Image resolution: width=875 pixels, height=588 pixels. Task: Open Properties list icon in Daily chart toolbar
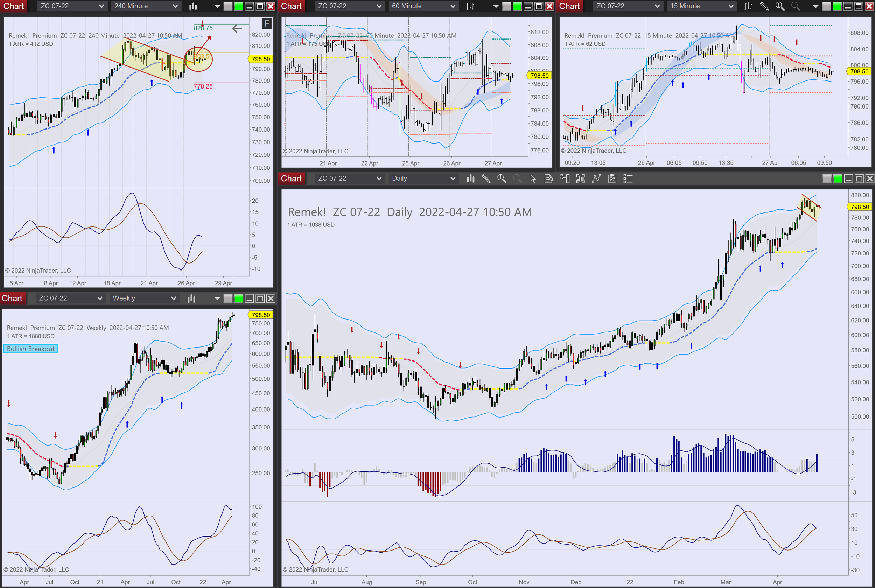[x=628, y=178]
